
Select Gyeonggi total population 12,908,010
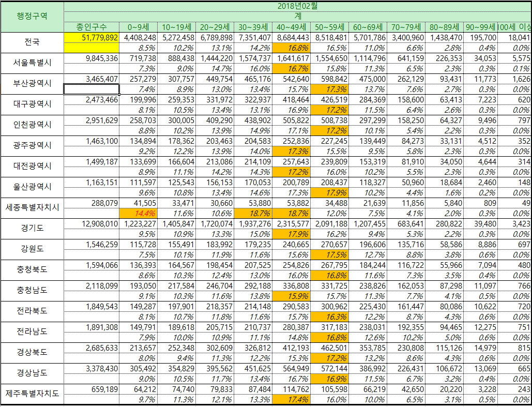[92, 224]
